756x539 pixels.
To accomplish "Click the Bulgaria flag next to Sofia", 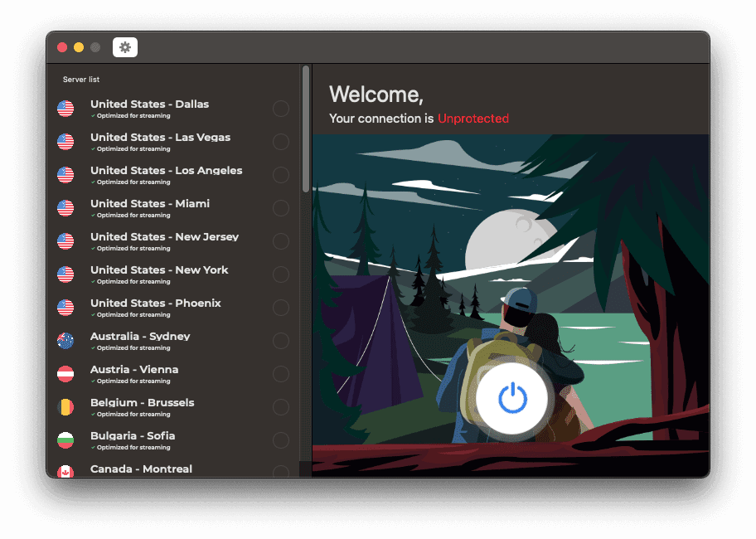I will tap(65, 440).
